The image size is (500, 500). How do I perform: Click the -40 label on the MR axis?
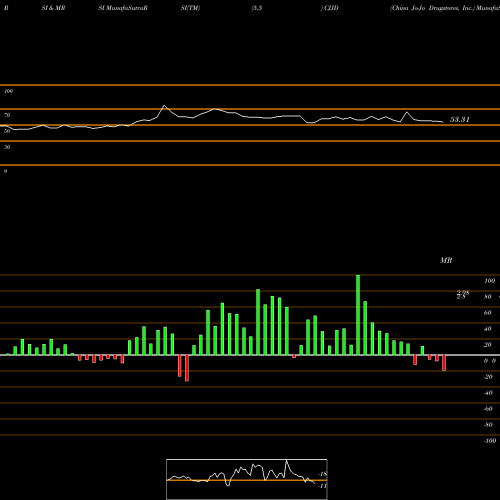tap(488, 393)
